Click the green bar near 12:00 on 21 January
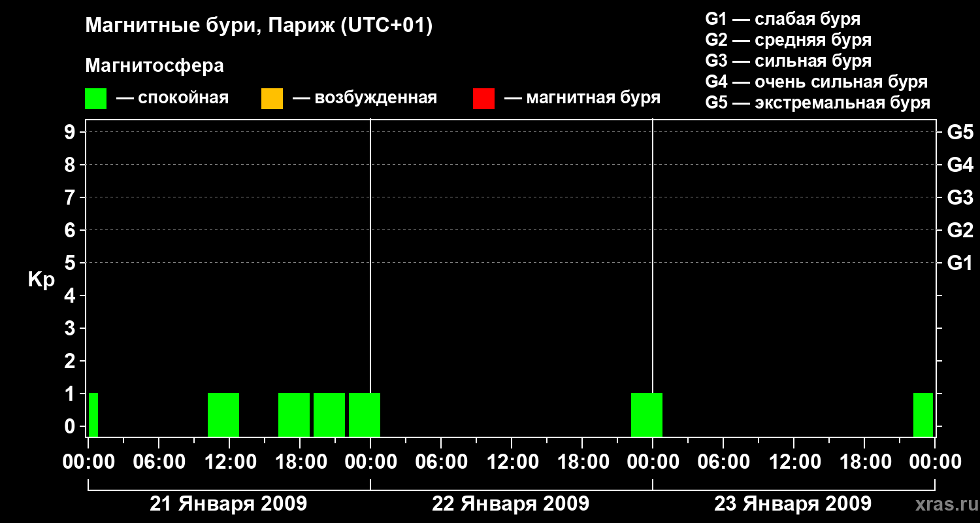 223,414
